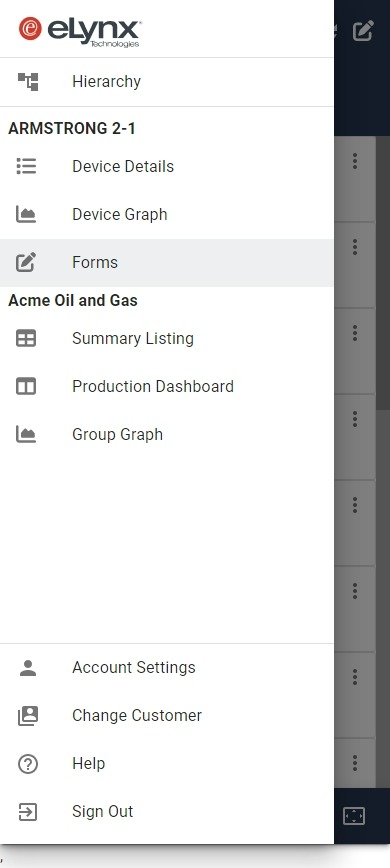Image resolution: width=390 pixels, height=868 pixels.
Task: Choose the Change Customer option
Action: point(166,716)
